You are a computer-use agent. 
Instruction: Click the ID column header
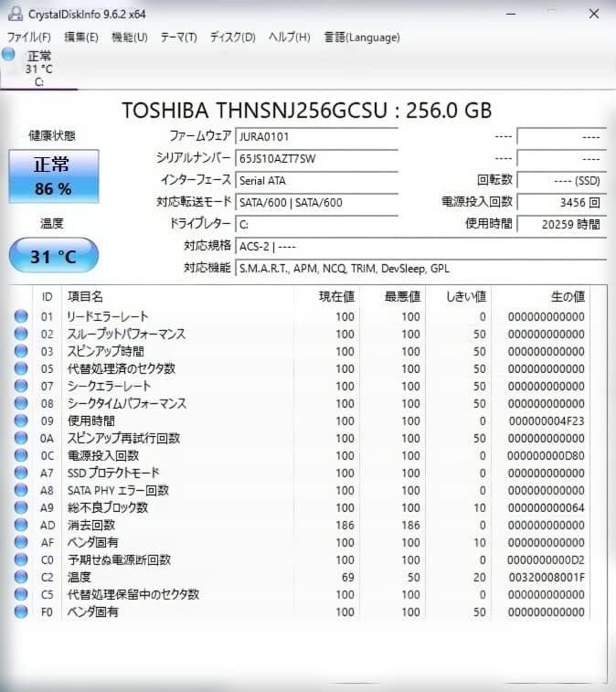pos(48,296)
